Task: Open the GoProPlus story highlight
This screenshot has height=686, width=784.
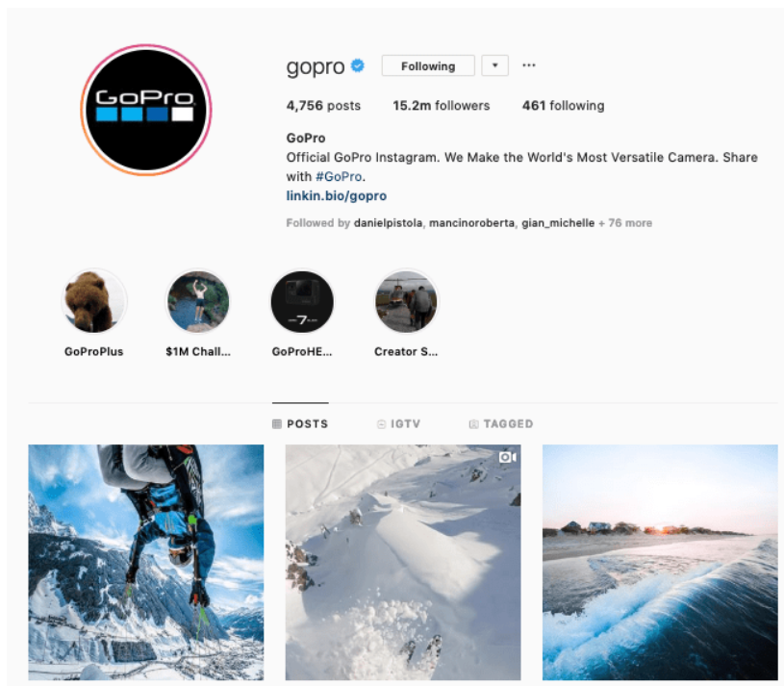Action: click(x=94, y=302)
